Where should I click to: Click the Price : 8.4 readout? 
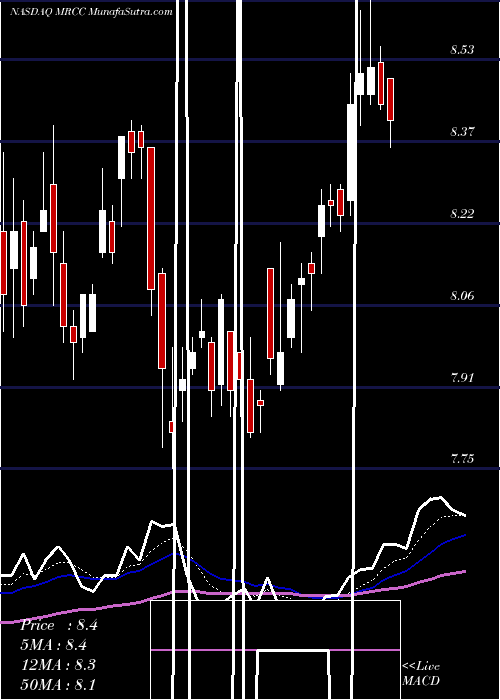[x=59, y=625]
